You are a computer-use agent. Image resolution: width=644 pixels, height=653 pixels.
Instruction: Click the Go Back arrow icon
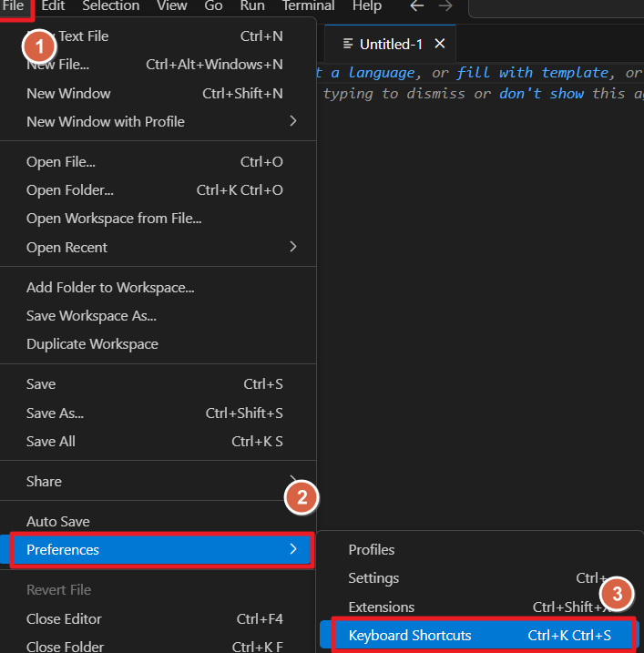(417, 6)
